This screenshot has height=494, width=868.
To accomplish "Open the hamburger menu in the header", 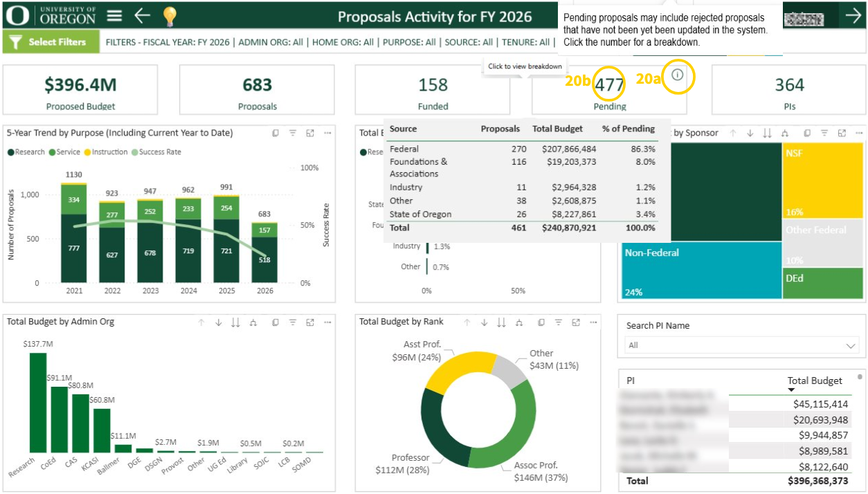I will pyautogui.click(x=115, y=16).
